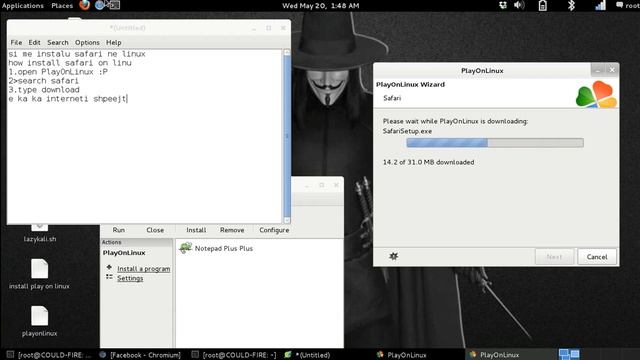Open the Edit menu in text editor
This screenshot has height=360, width=640.
[x=34, y=42]
